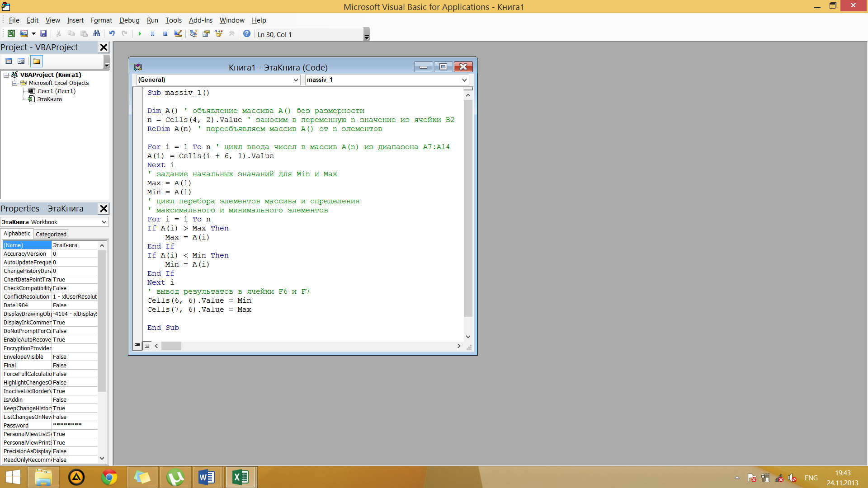Image resolution: width=868 pixels, height=488 pixels.
Task: Open Word from the Windows taskbar
Action: (x=207, y=477)
